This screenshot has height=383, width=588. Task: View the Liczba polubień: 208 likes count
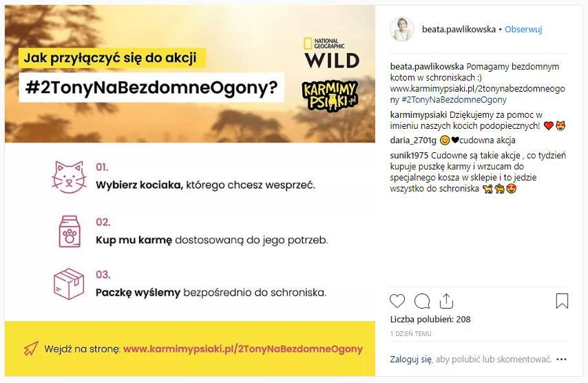coord(430,319)
